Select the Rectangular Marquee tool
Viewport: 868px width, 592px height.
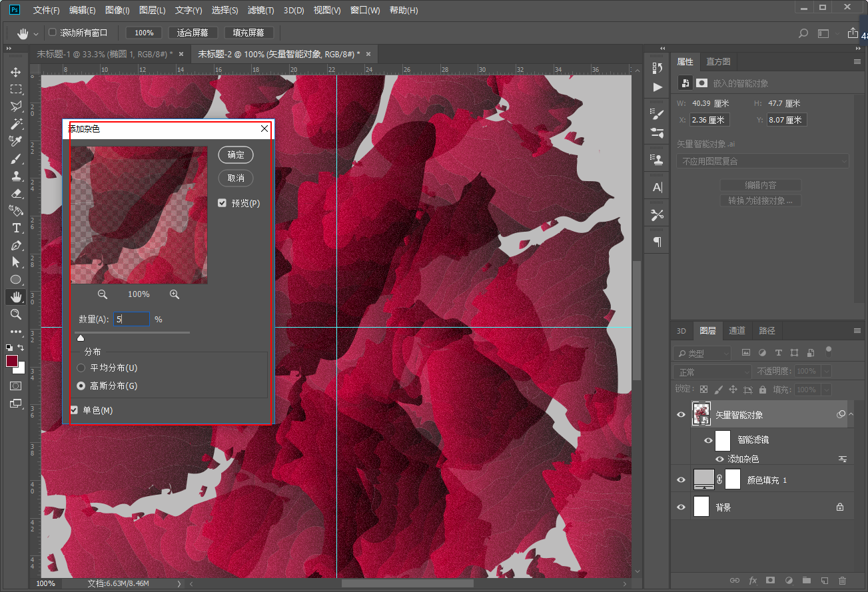[x=16, y=89]
